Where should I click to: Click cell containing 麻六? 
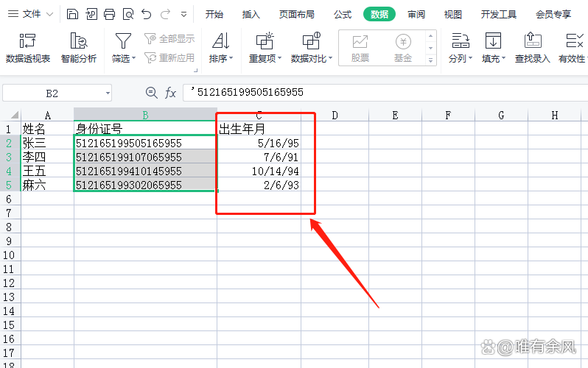[47, 185]
